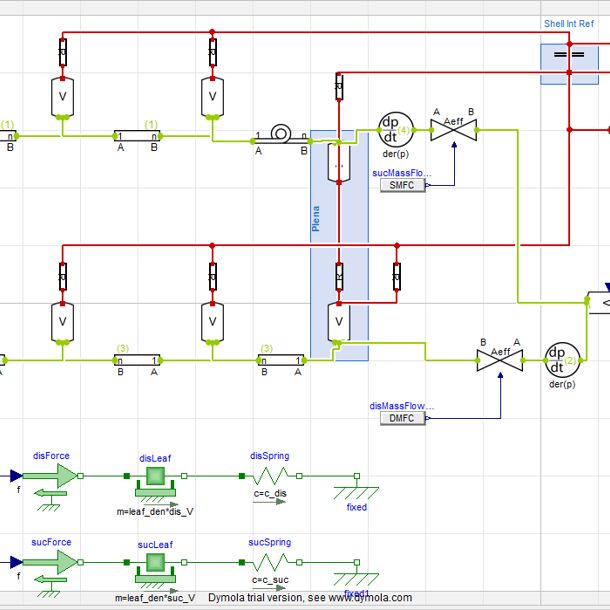Pick the disSpring spring element
The width and height of the screenshot is (610, 610).
coord(270,476)
